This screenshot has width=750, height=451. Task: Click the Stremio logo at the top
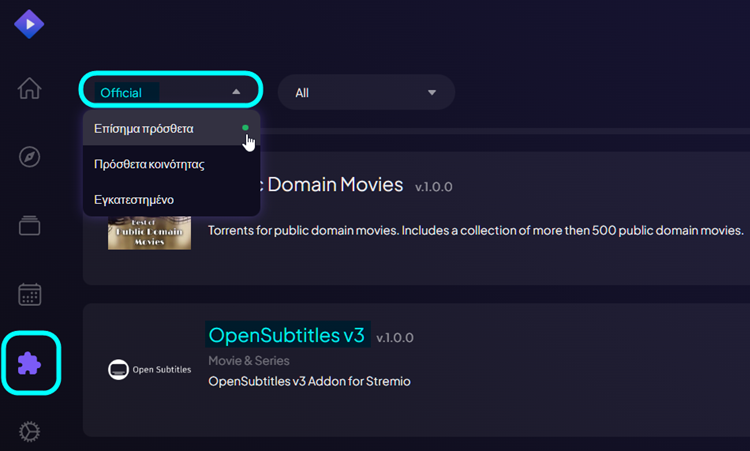[x=29, y=23]
